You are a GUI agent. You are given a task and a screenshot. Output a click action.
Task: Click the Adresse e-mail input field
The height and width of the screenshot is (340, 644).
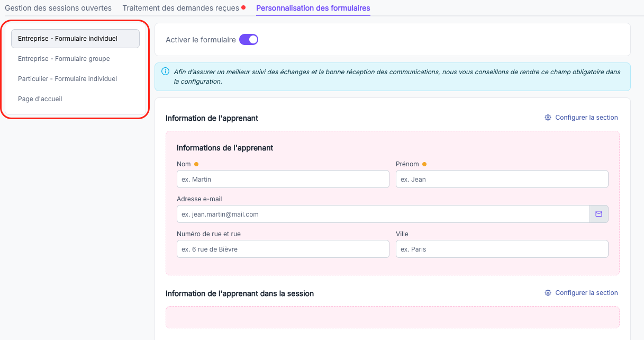pos(383,214)
